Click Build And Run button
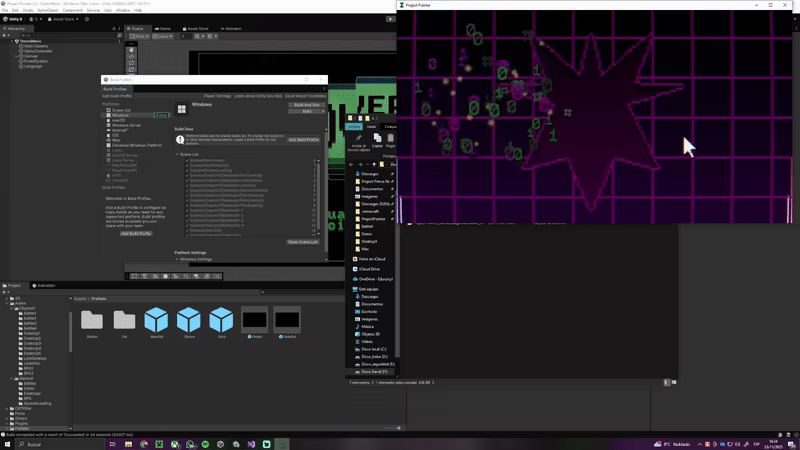The width and height of the screenshot is (800, 450). 307,105
